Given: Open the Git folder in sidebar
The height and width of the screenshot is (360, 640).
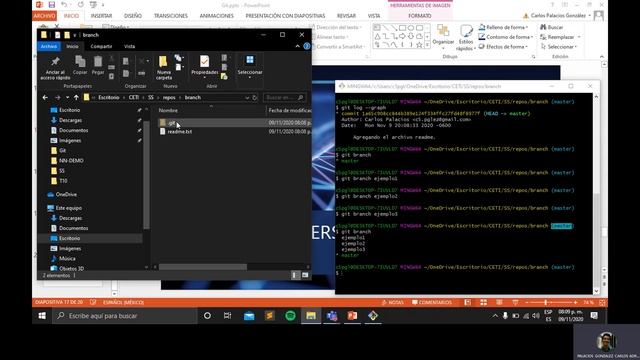Looking at the screenshot, I should [x=62, y=151].
